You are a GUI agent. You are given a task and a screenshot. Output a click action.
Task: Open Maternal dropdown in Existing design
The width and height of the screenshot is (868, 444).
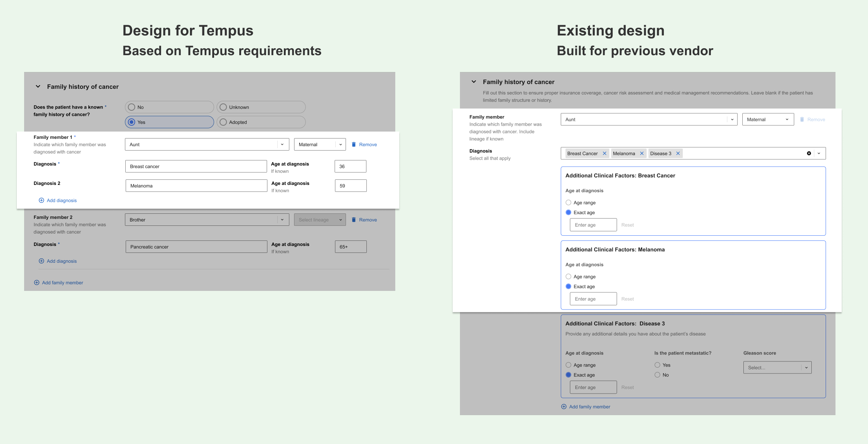click(768, 119)
